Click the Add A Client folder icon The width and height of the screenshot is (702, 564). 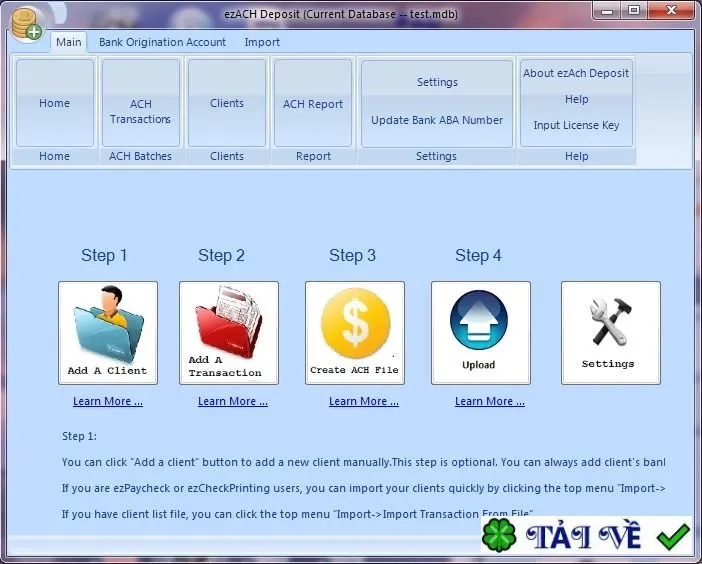[108, 333]
